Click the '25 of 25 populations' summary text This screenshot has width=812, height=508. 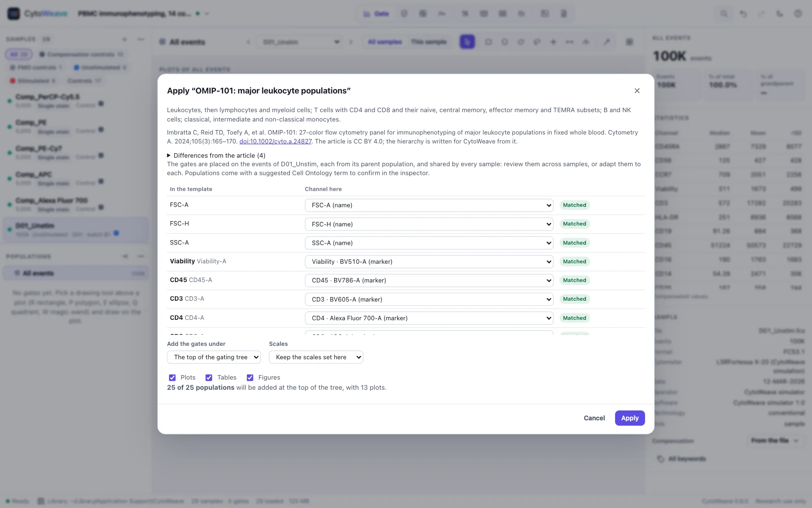[201, 388]
